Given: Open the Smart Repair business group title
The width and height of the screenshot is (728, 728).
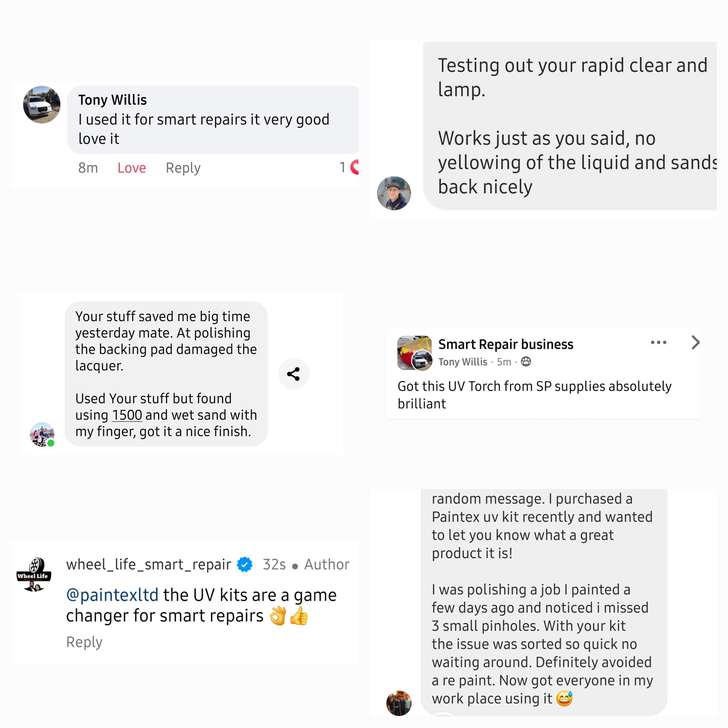Looking at the screenshot, I should pyautogui.click(x=506, y=344).
